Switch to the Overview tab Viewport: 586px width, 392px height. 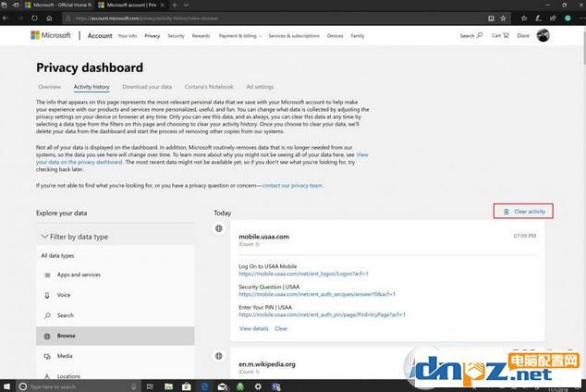pyautogui.click(x=49, y=87)
